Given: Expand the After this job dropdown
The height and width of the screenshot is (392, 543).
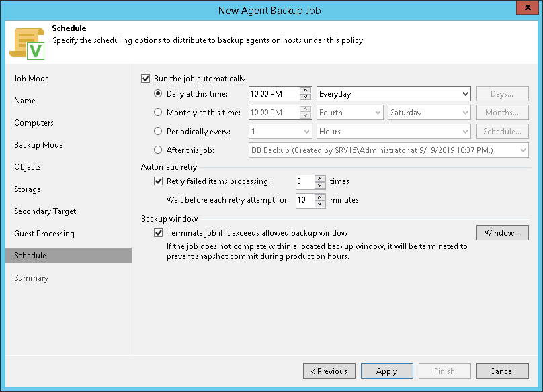Looking at the screenshot, I should coord(523,150).
